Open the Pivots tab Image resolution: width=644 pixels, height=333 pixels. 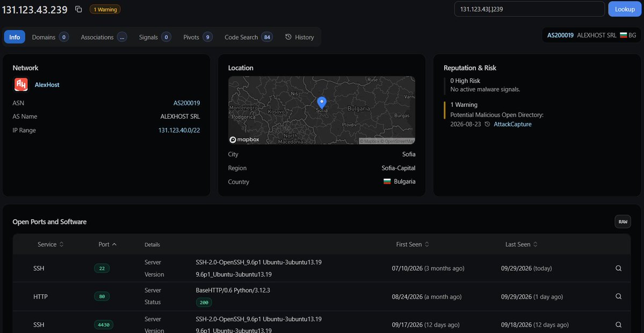point(198,37)
